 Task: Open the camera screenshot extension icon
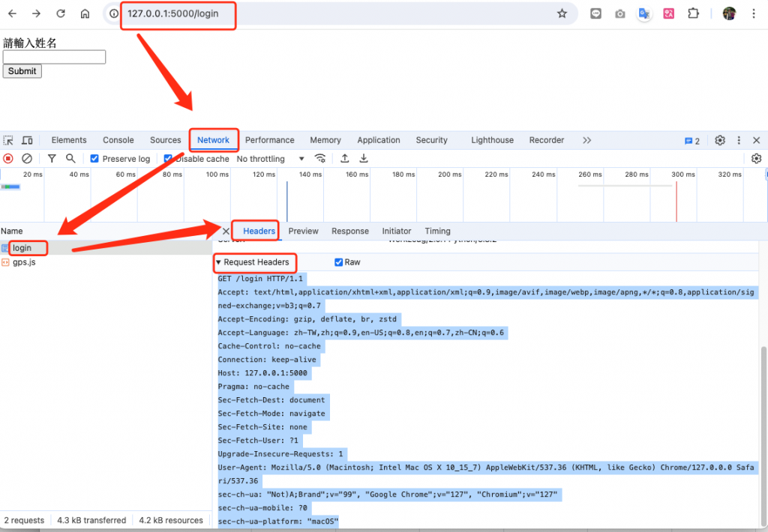click(x=620, y=13)
